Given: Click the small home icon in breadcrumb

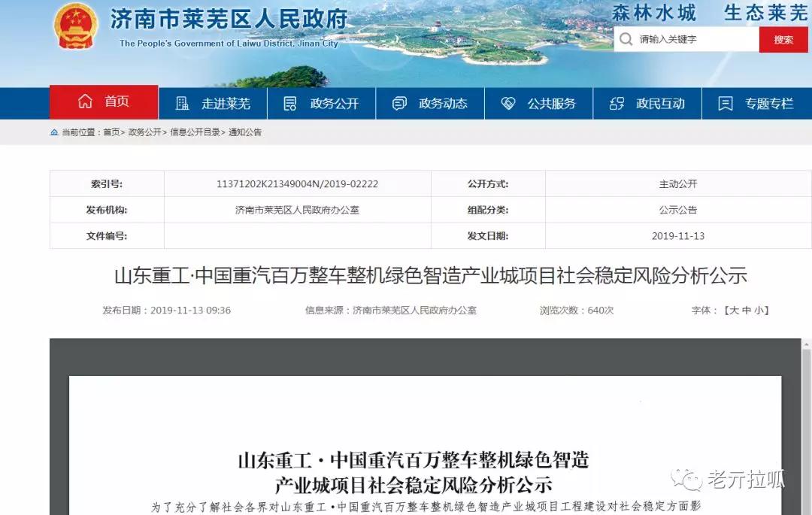Looking at the screenshot, I should 54,132.
